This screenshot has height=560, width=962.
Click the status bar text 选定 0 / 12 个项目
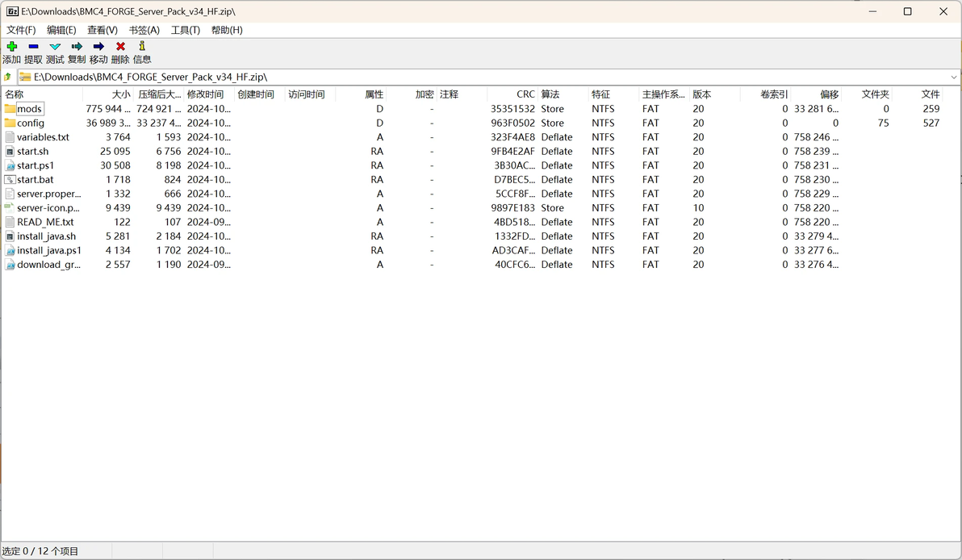click(40, 551)
